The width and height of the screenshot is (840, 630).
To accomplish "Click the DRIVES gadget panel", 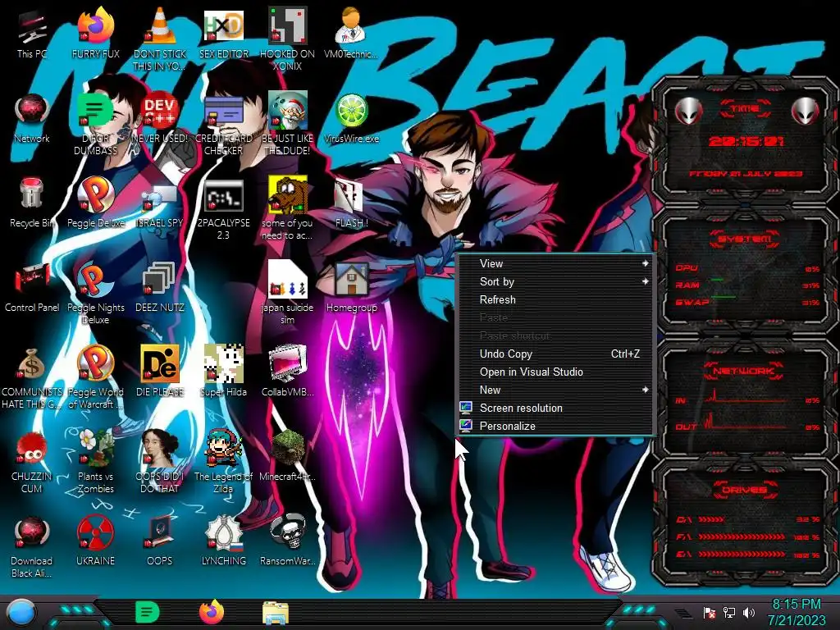I will [745, 523].
